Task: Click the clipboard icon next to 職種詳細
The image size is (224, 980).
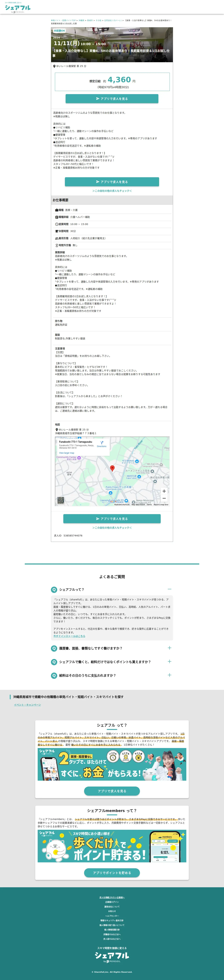Action: (x=57, y=217)
